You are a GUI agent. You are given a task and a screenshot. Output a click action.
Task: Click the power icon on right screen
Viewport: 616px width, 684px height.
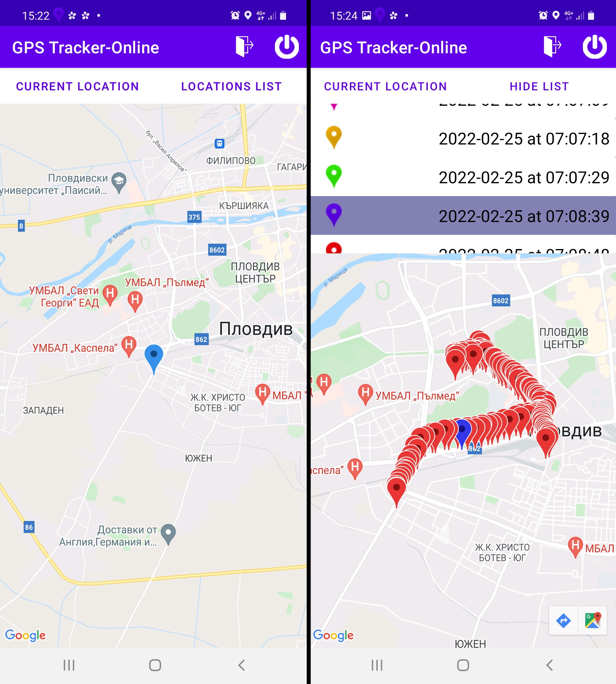coord(594,48)
